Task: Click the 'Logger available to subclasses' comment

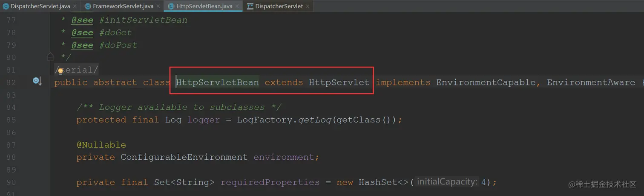Action: pos(179,107)
